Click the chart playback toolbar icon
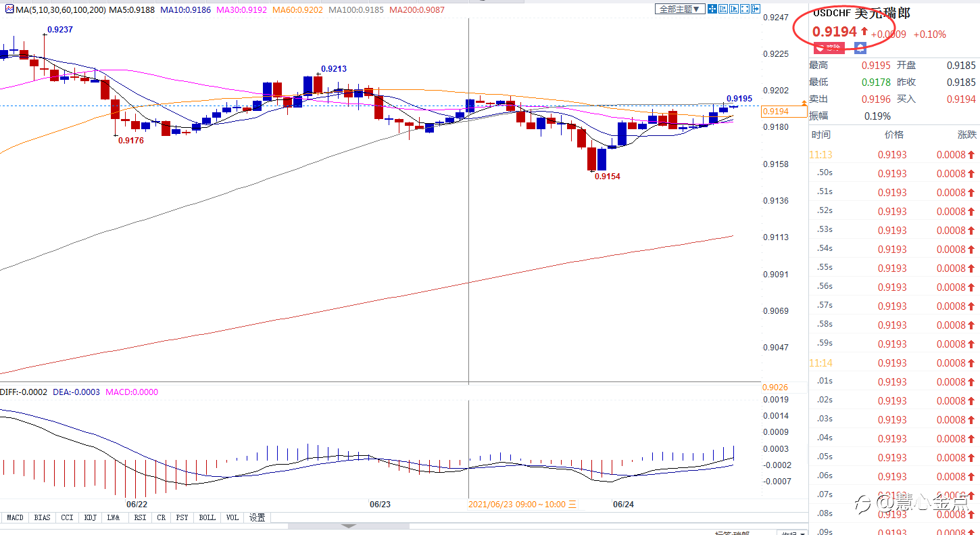 pyautogui.click(x=734, y=9)
